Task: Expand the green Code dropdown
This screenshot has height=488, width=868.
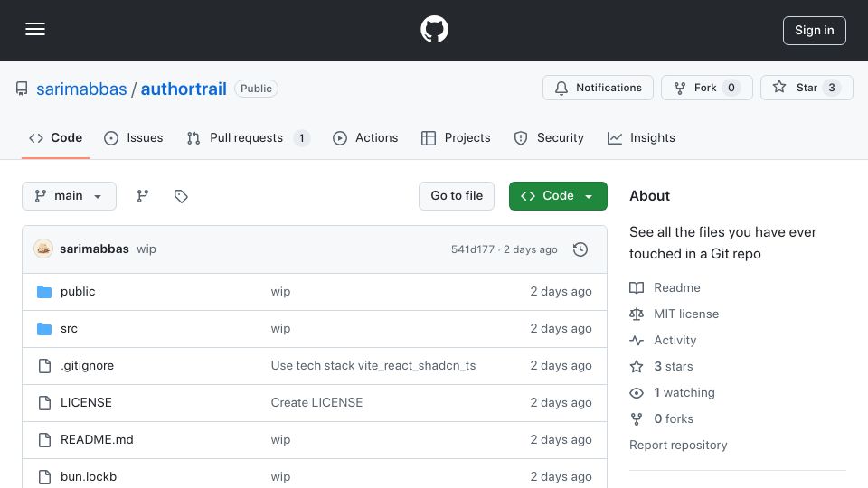Action: point(558,196)
